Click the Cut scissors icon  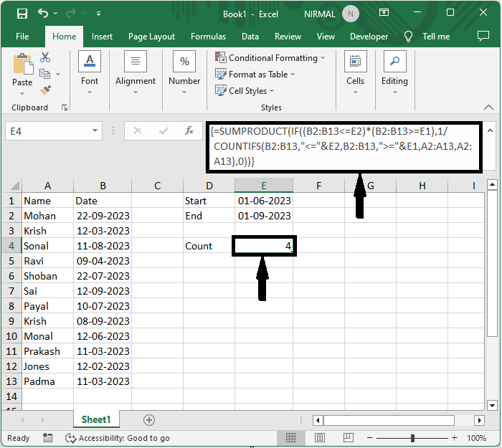tap(45, 57)
